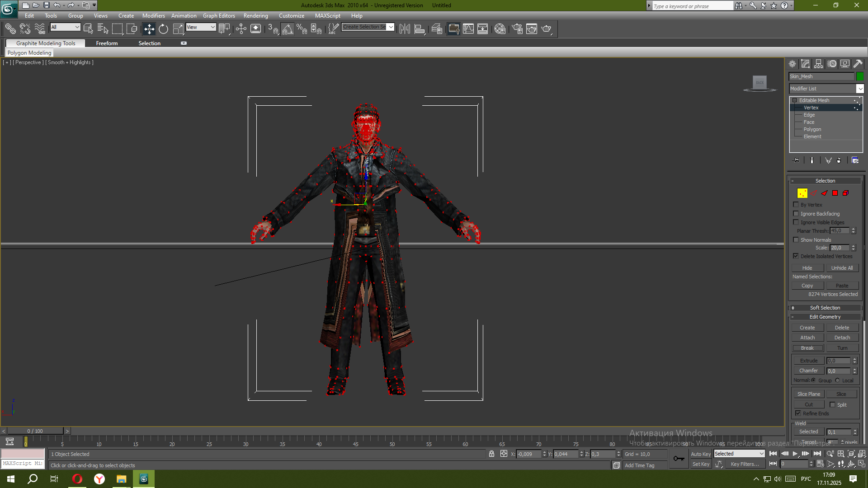Viewport: 868px width, 488px height.
Task: Enable Show Normals checkbox
Action: [x=796, y=240]
